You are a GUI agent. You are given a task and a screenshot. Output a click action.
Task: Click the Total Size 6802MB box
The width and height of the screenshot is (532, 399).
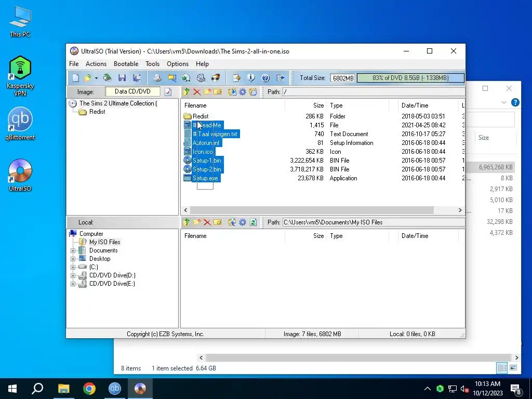(x=343, y=78)
